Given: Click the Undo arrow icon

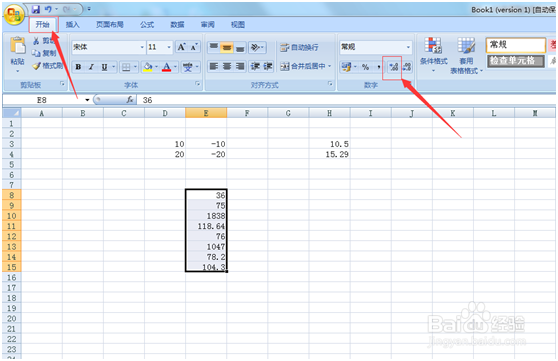Looking at the screenshot, I should tap(48, 9).
